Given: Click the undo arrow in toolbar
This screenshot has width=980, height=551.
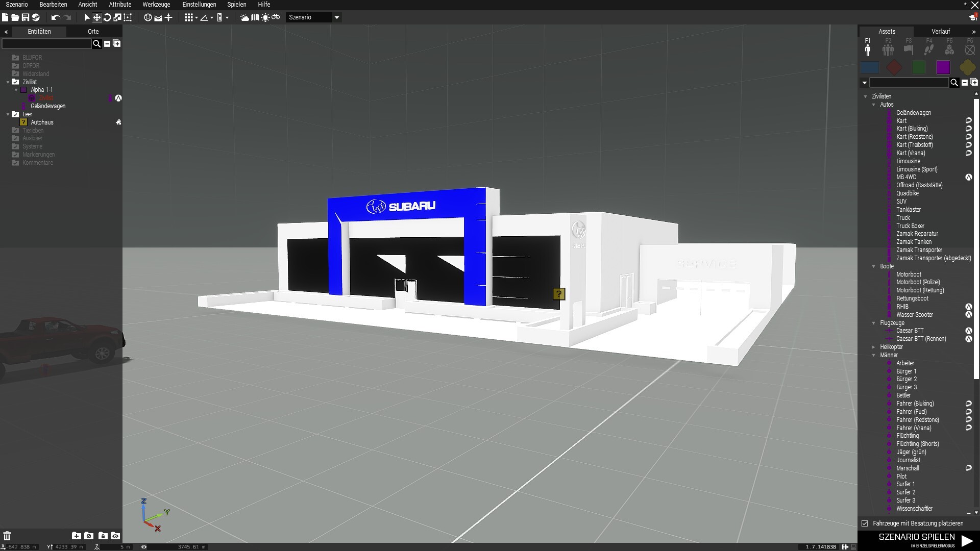Looking at the screenshot, I should pyautogui.click(x=55, y=17).
